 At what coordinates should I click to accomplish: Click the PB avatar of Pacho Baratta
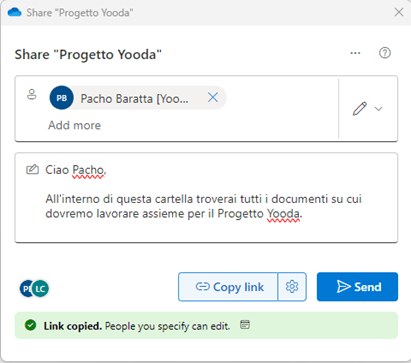pos(61,98)
